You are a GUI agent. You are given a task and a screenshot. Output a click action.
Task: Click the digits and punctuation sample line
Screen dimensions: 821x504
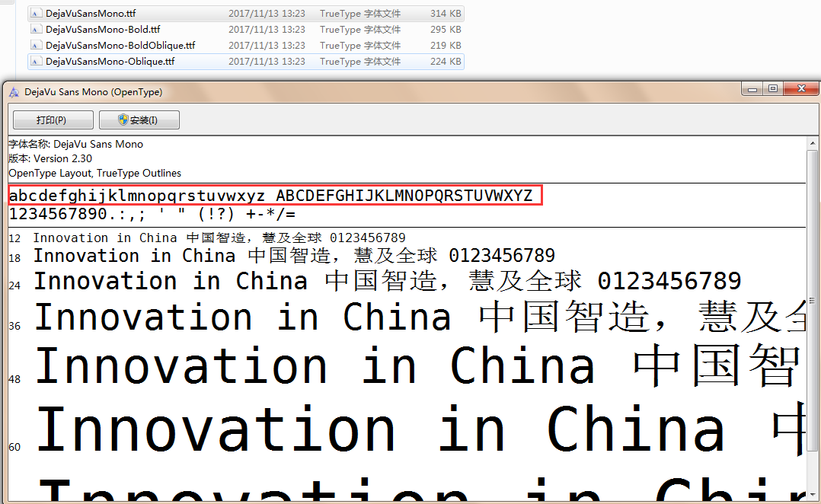point(152,214)
